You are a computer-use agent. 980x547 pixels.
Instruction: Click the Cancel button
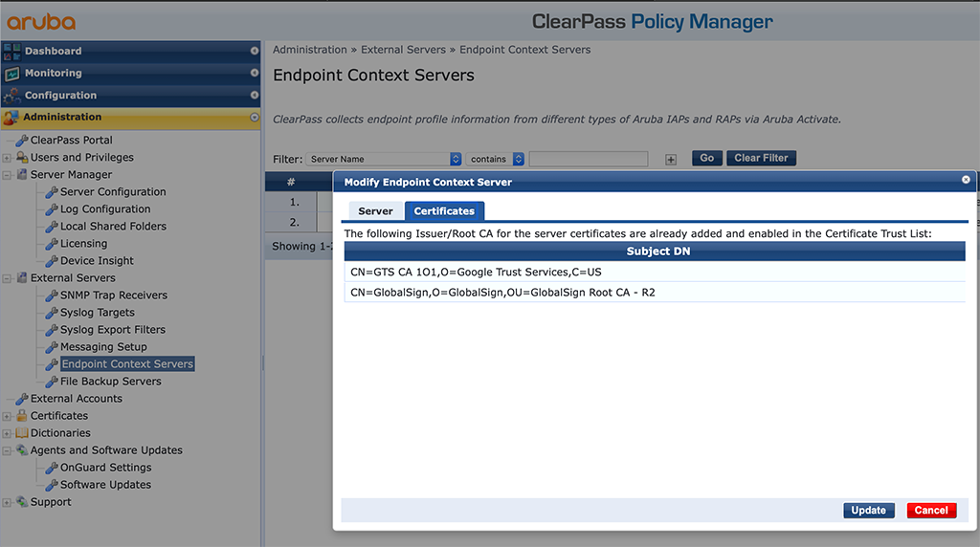(931, 510)
